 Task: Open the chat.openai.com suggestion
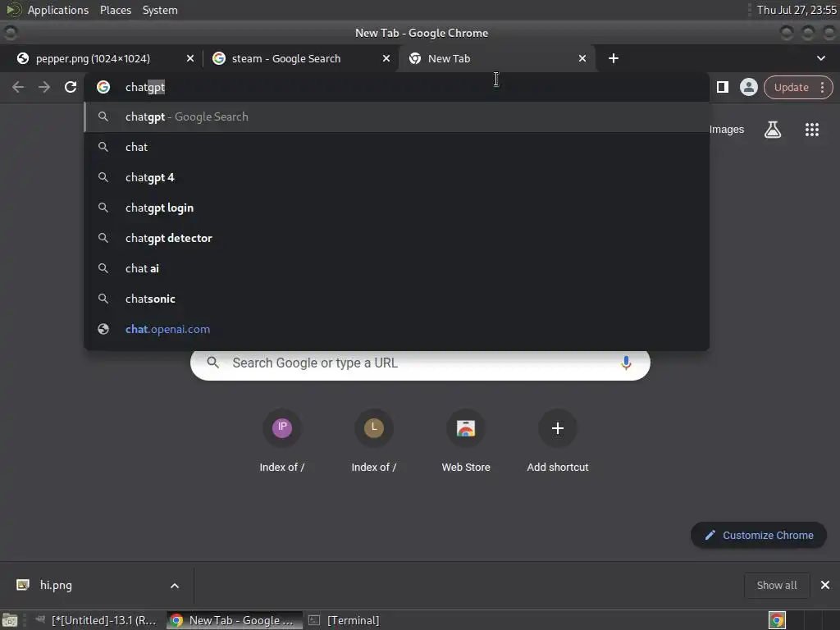click(x=396, y=329)
